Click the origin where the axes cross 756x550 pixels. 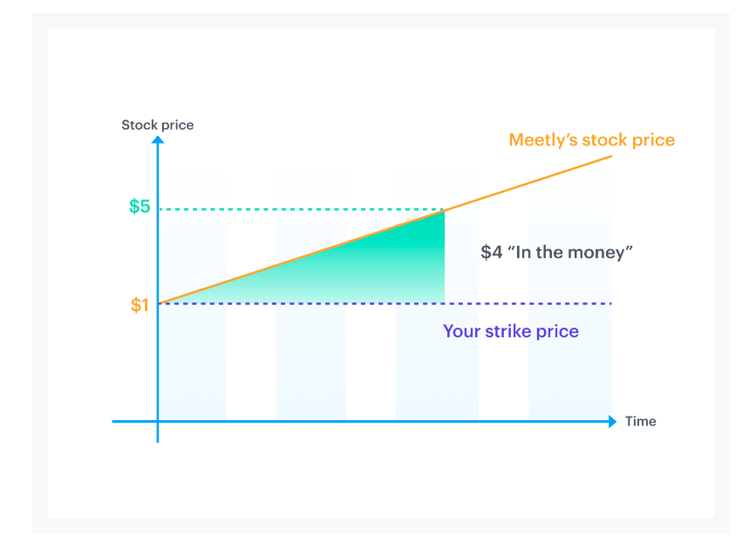[x=158, y=421]
